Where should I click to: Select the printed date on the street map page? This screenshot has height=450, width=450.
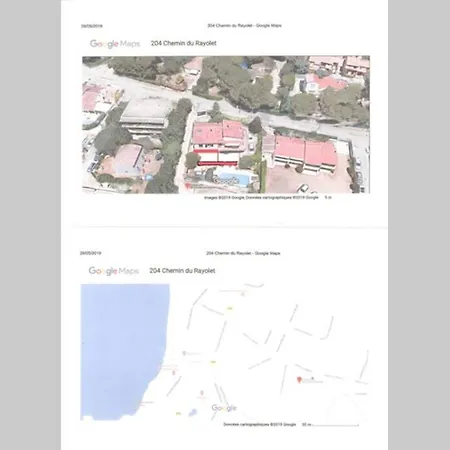click(90, 253)
